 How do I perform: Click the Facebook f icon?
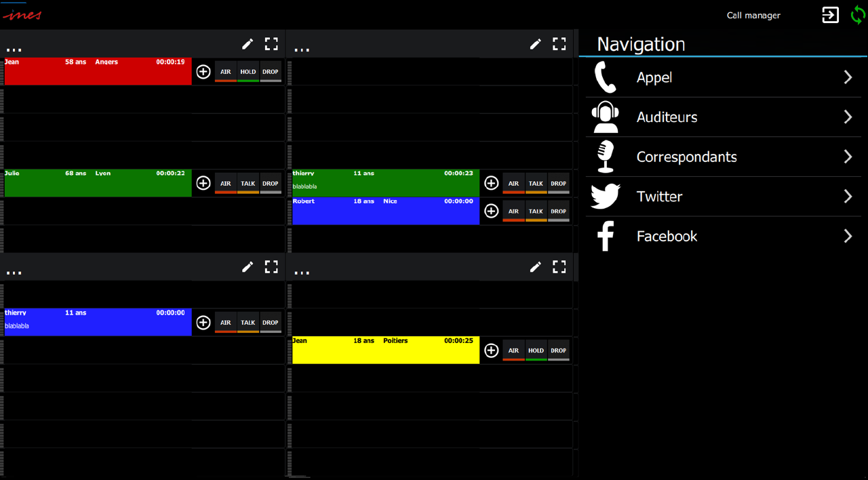[x=606, y=237]
